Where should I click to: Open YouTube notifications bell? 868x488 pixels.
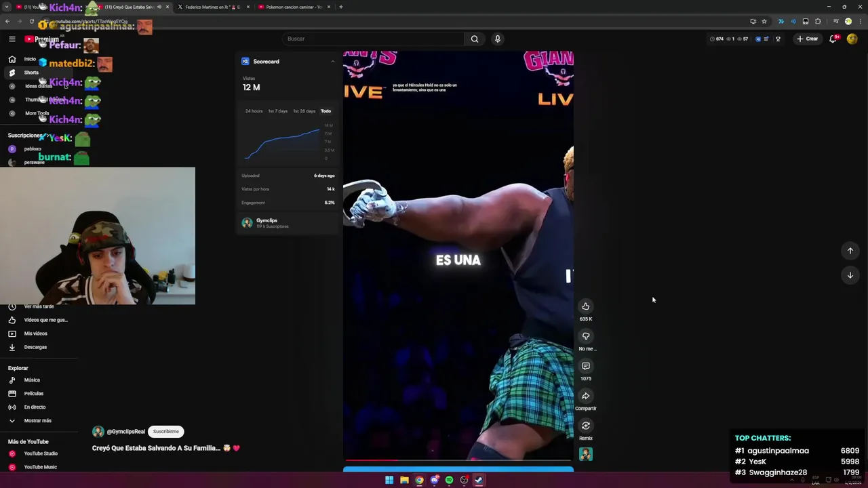833,39
